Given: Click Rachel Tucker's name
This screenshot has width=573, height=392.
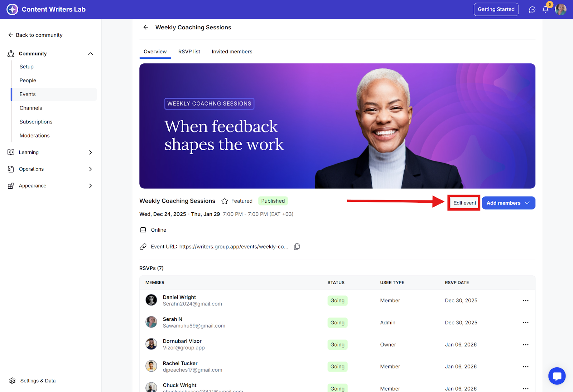Looking at the screenshot, I should [180, 363].
